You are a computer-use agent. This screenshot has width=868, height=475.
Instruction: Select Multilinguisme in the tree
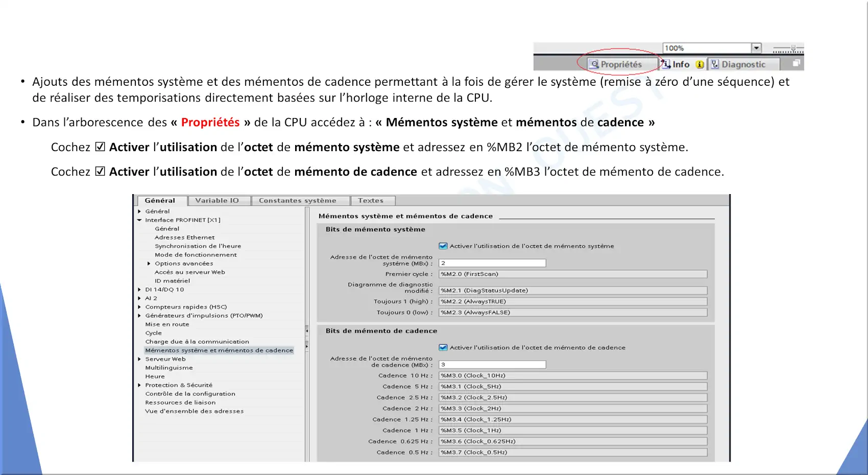169,368
